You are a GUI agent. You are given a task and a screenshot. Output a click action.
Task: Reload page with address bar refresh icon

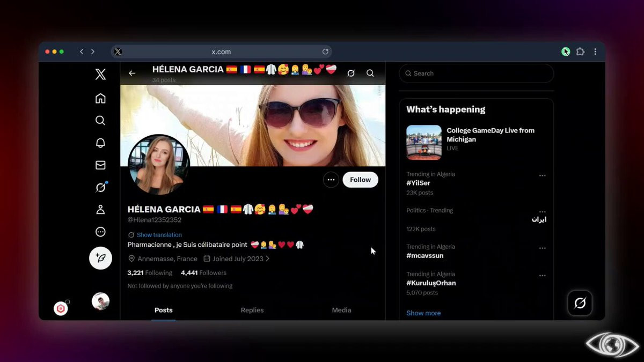tap(325, 51)
